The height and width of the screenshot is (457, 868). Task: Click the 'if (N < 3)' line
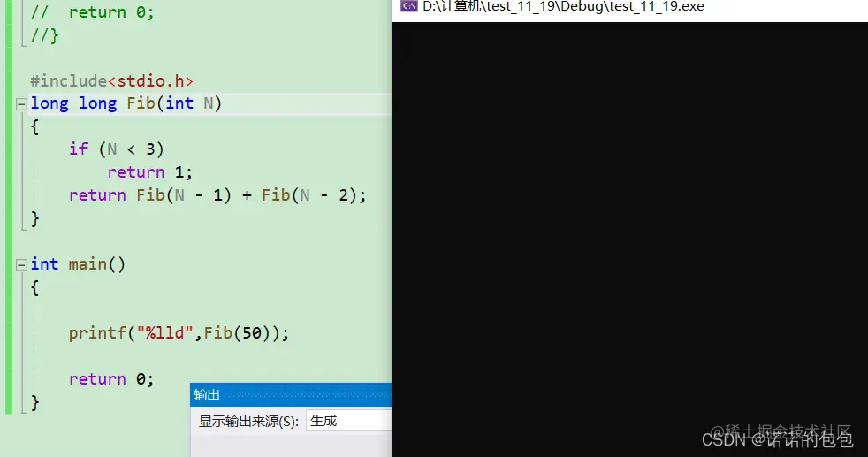(117, 149)
